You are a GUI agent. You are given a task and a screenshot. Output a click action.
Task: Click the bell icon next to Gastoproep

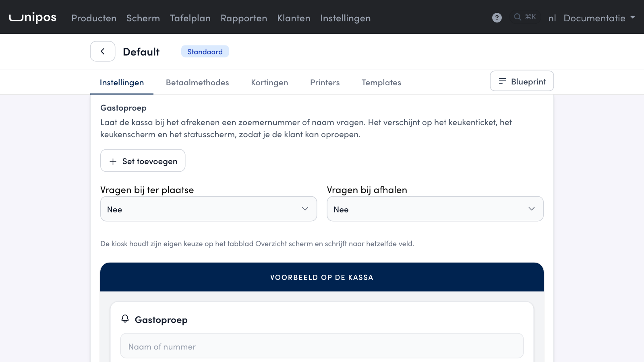(125, 319)
